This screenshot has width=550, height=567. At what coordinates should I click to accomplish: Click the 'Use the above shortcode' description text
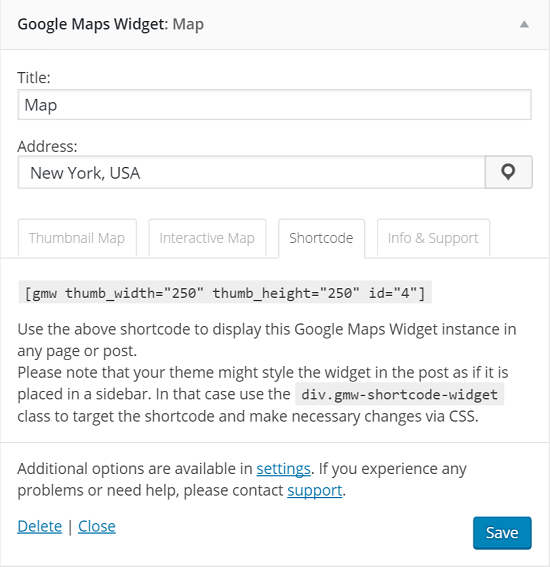(267, 340)
